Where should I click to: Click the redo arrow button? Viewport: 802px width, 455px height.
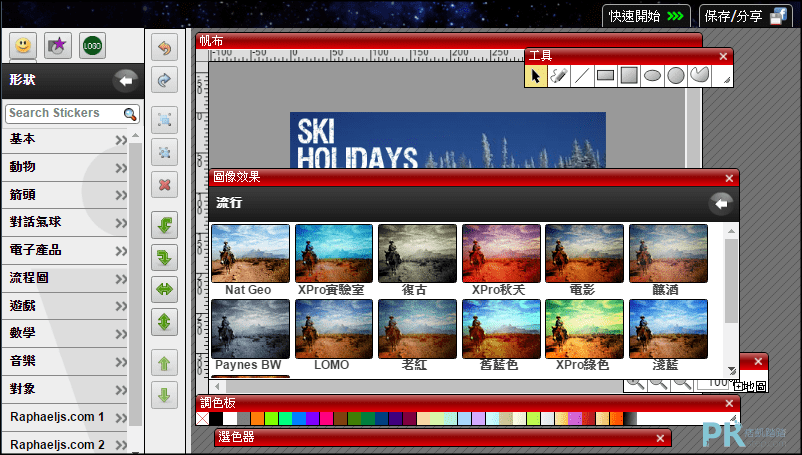[164, 80]
